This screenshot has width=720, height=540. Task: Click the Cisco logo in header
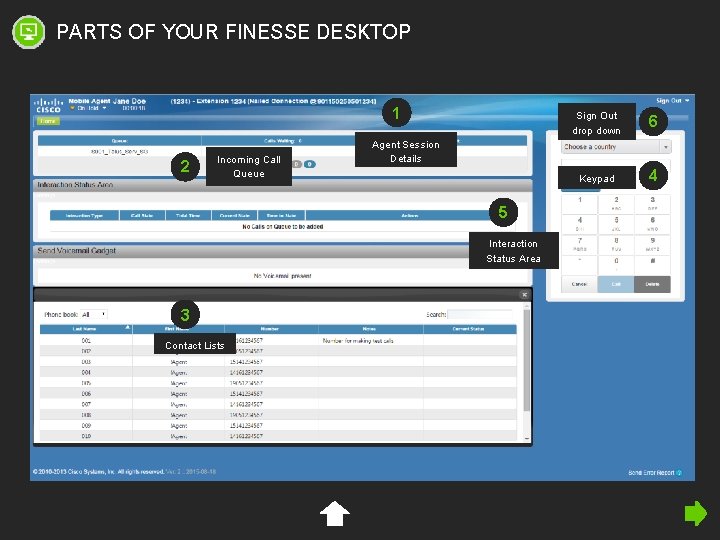tap(48, 105)
